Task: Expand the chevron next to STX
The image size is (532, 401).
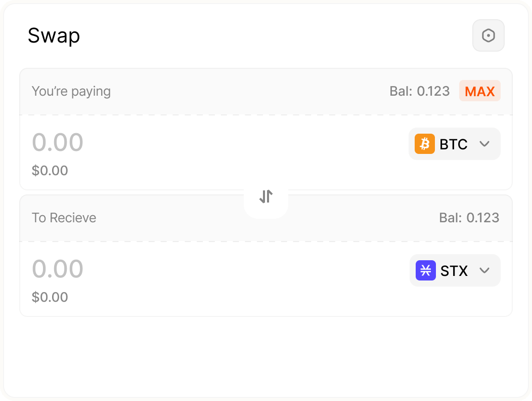Action: pos(484,270)
